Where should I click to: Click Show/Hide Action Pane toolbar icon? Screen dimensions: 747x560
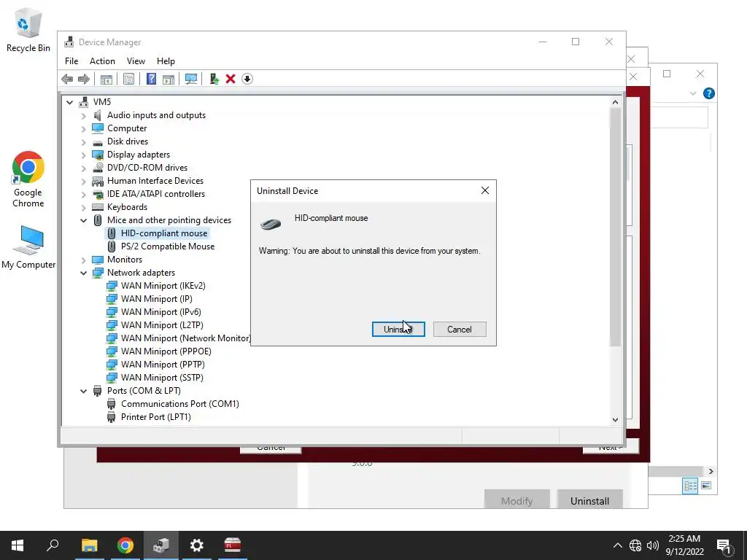(169, 79)
